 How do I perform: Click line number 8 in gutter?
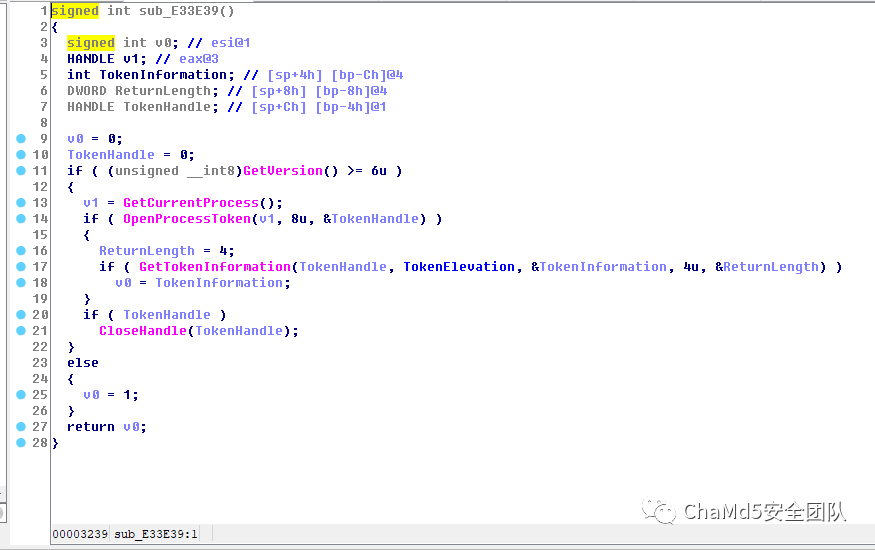point(44,123)
